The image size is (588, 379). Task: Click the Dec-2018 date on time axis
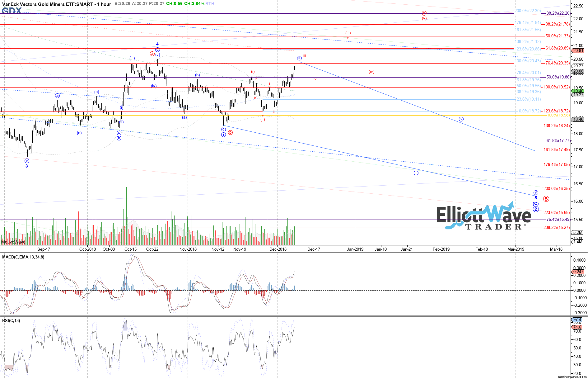tap(278, 249)
